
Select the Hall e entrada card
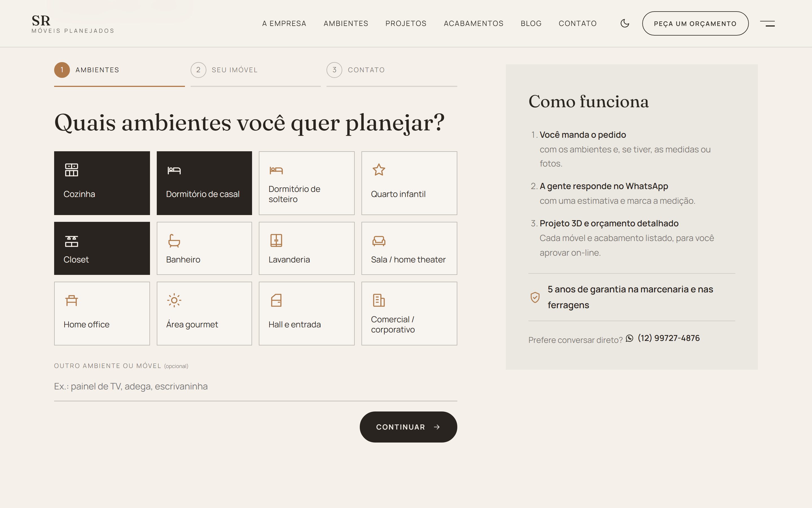pos(307,314)
